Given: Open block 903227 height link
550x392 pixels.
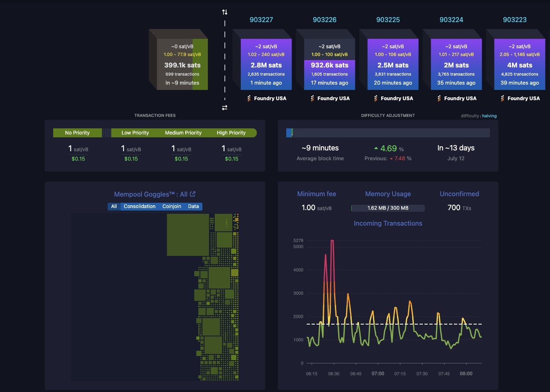Looking at the screenshot, I should pos(261,20).
